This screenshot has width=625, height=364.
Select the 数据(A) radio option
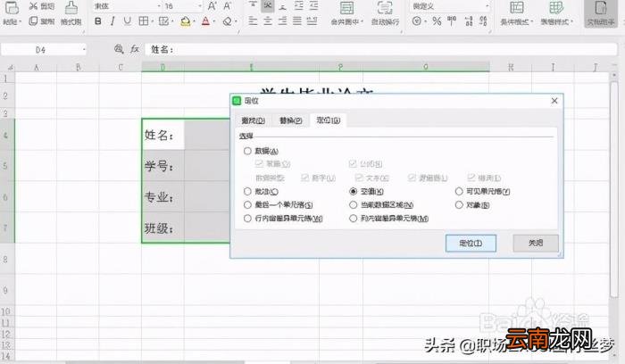[x=247, y=151]
